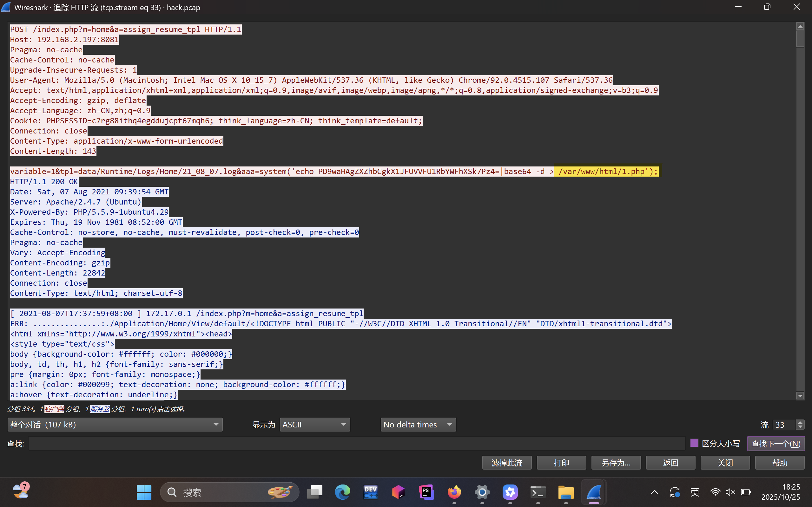
Task: Click the log entry line starting with 2021-08-07T17:37:59
Action: coord(187,314)
